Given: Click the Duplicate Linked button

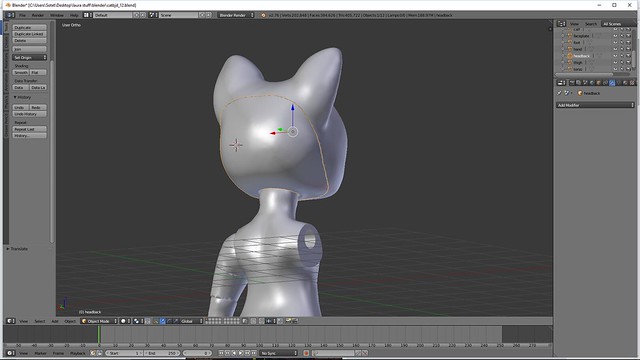Looking at the screenshot, I should coord(29,34).
